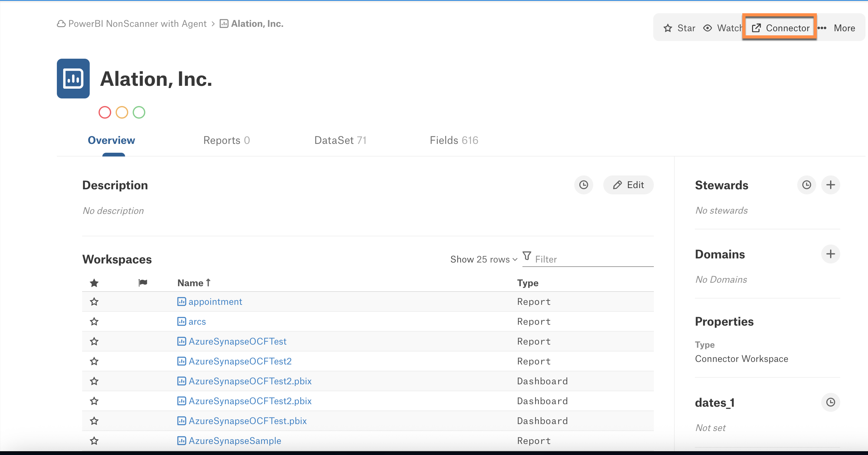The image size is (868, 455).
Task: Set the orange warning flag circle
Action: (122, 112)
